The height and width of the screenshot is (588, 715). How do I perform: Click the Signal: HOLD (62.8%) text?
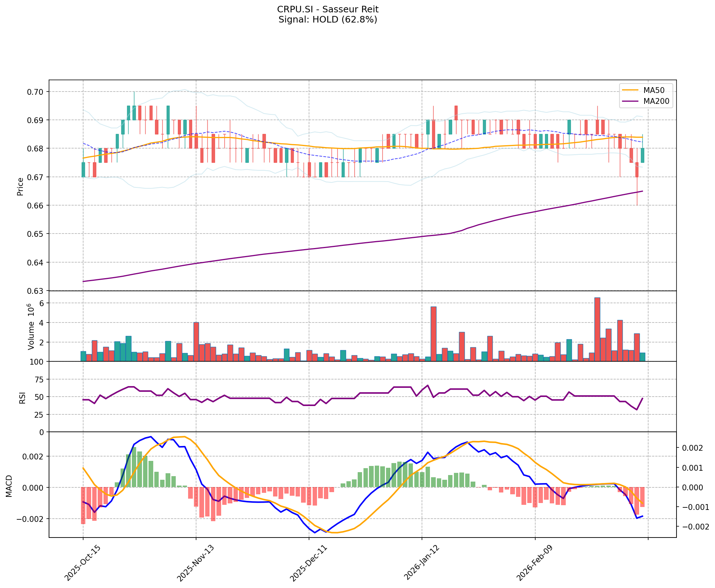click(x=328, y=20)
